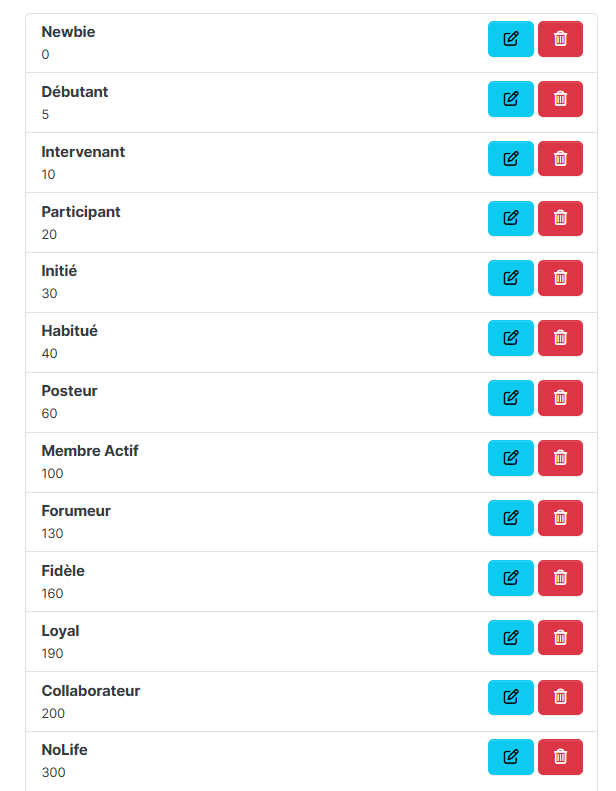Edit the Forumeur rank

coord(511,518)
